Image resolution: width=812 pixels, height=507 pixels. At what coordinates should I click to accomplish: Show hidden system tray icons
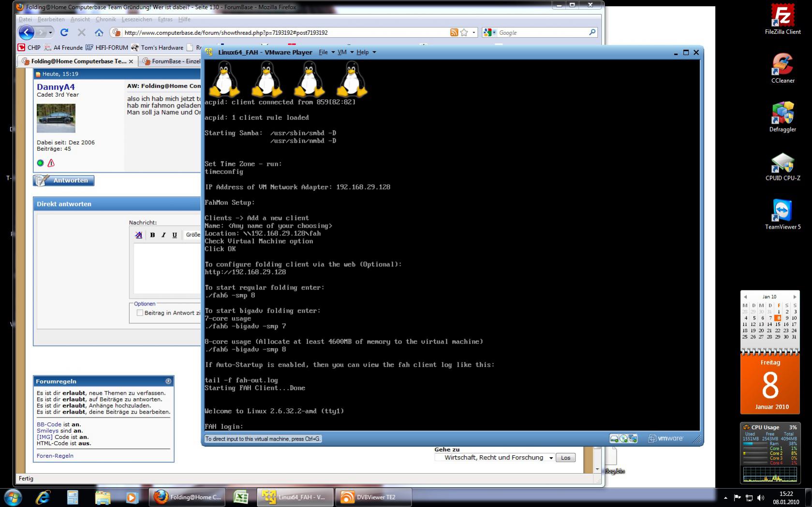[725, 498]
